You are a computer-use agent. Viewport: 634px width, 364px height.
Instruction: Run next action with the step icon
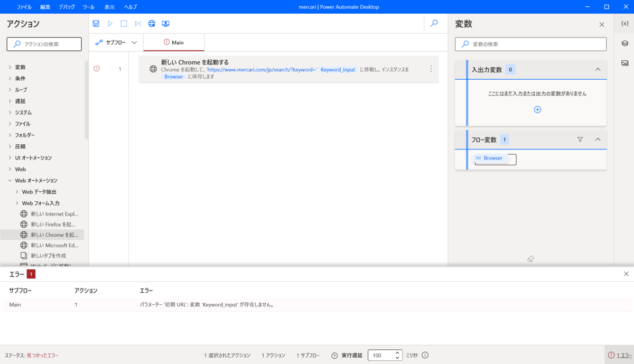pyautogui.click(x=137, y=23)
